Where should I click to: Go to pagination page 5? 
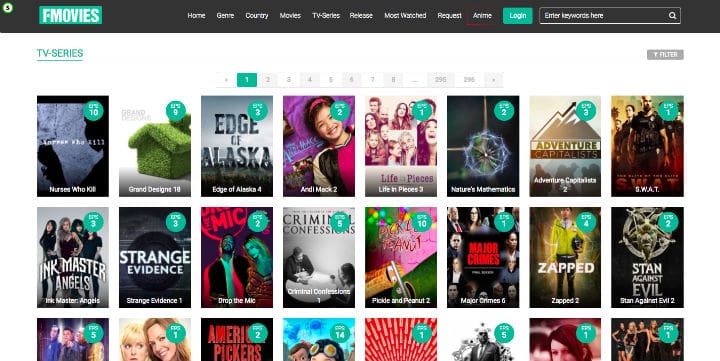[331, 80]
